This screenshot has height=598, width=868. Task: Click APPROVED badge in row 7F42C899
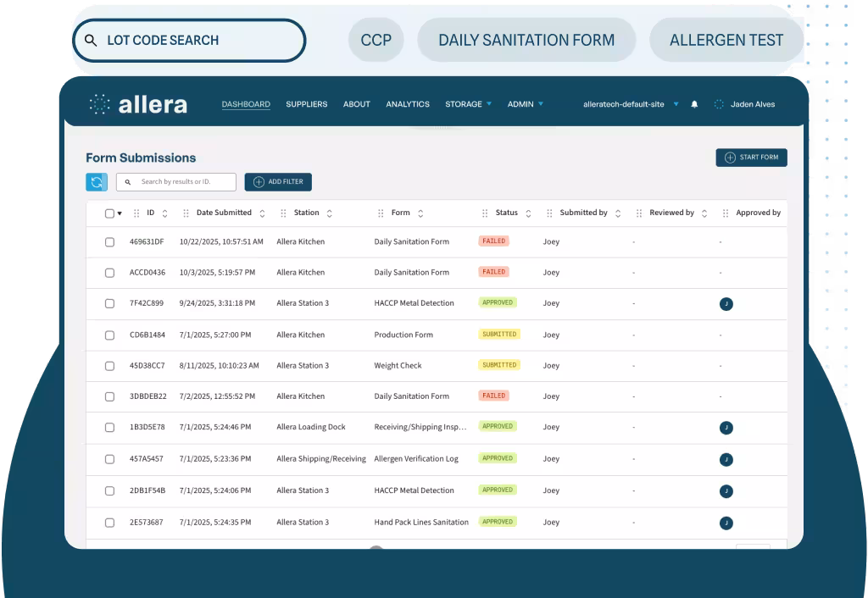(x=498, y=302)
